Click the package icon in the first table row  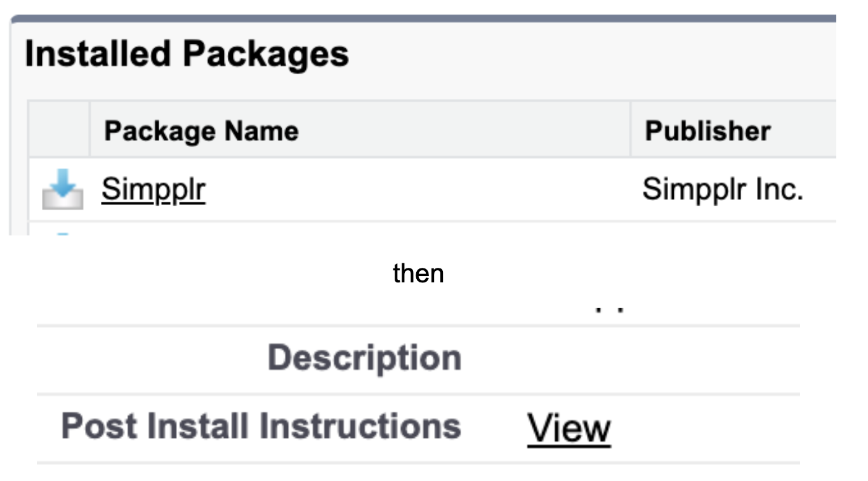tap(63, 189)
